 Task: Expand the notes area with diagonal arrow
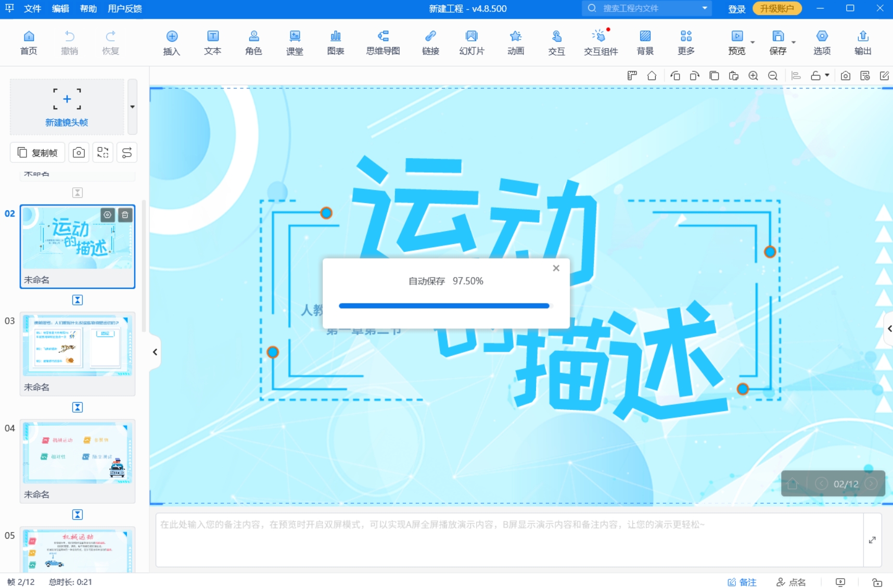tap(872, 540)
